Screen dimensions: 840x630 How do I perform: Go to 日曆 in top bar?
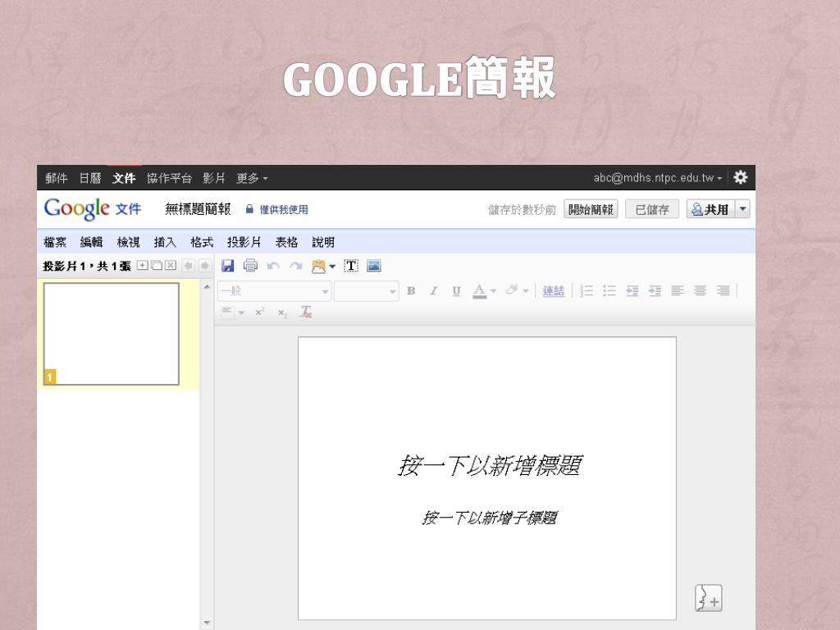pyautogui.click(x=90, y=178)
